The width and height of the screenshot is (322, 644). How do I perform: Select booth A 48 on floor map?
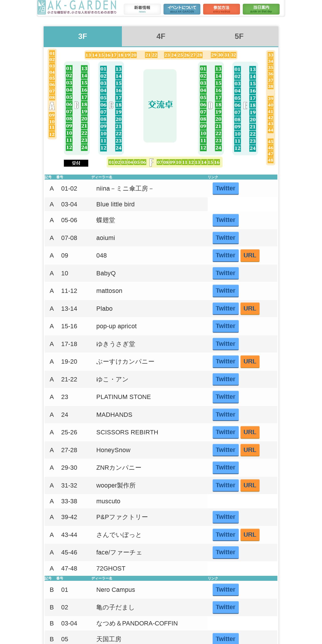pos(270,160)
